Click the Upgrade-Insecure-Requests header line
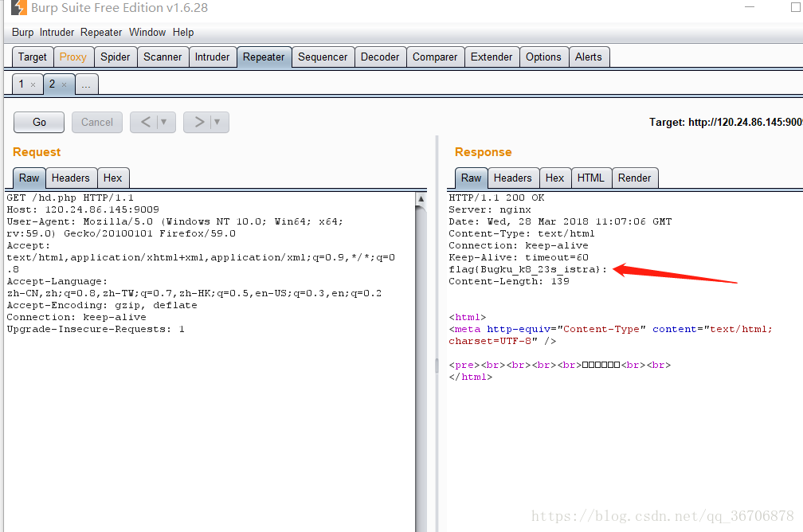The height and width of the screenshot is (532, 803). coord(96,329)
